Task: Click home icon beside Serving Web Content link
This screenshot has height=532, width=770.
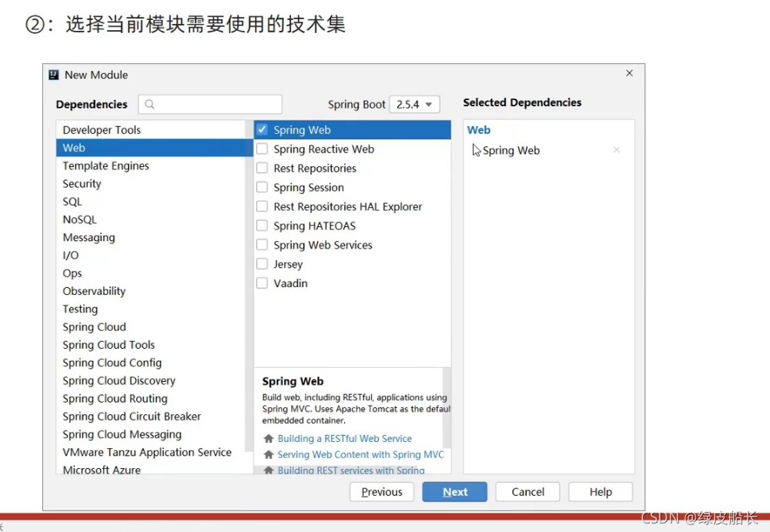Action: (x=268, y=454)
